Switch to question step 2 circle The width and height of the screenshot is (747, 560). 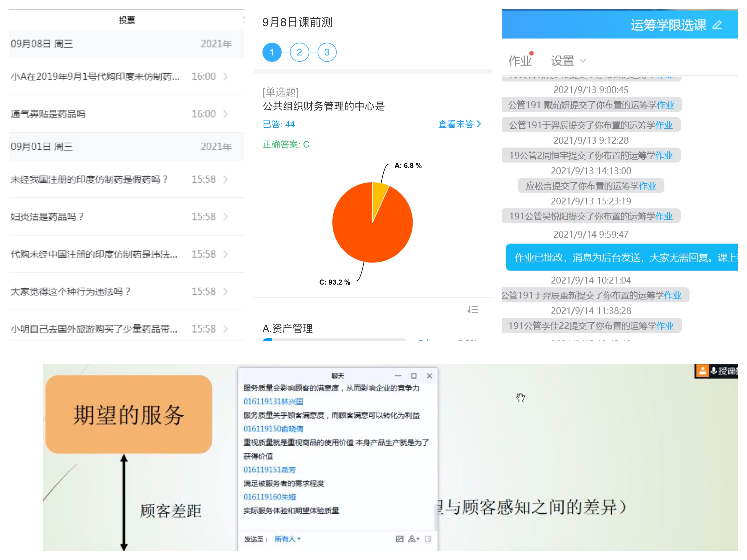point(299,52)
